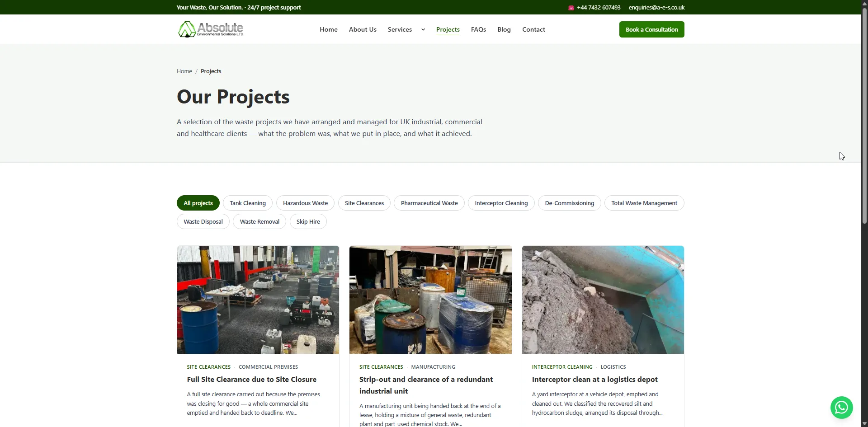Open the Projects nav link
868x427 pixels.
[448, 29]
